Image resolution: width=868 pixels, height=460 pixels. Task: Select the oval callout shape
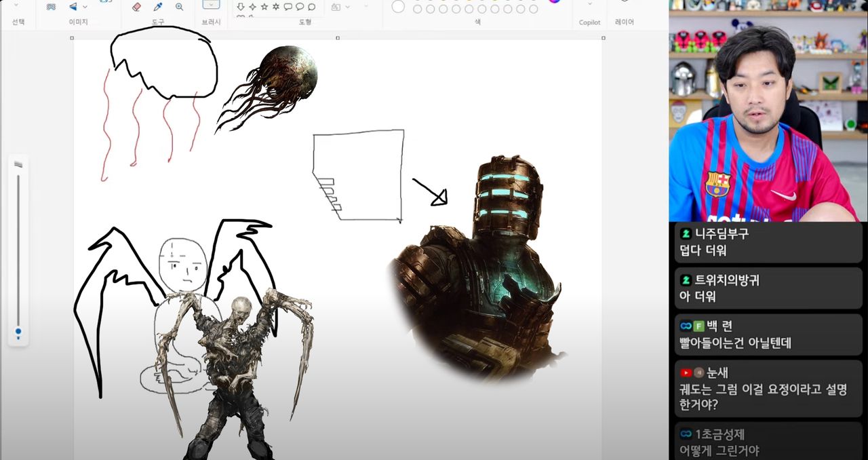pyautogui.click(x=299, y=7)
